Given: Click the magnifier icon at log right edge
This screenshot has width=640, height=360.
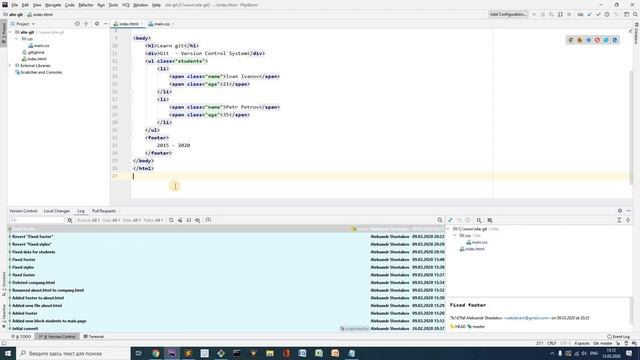Looking at the screenshot, I should [x=440, y=220].
